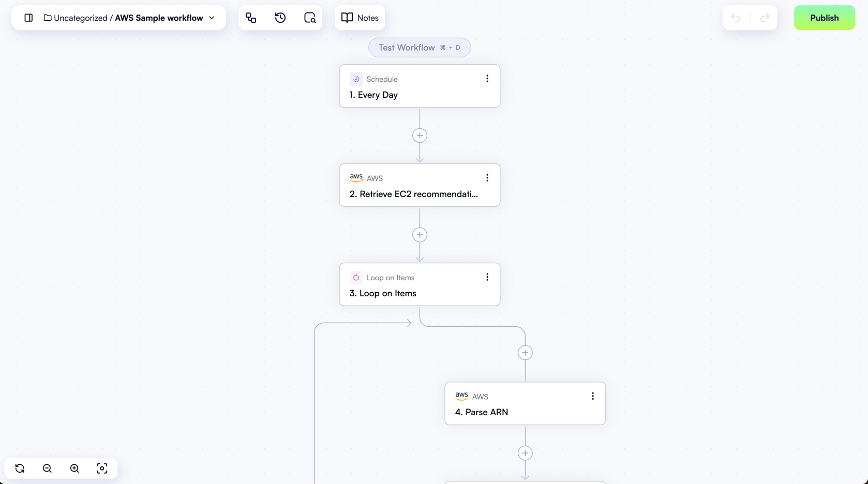Click the undo arrow
868x484 pixels.
tap(736, 18)
